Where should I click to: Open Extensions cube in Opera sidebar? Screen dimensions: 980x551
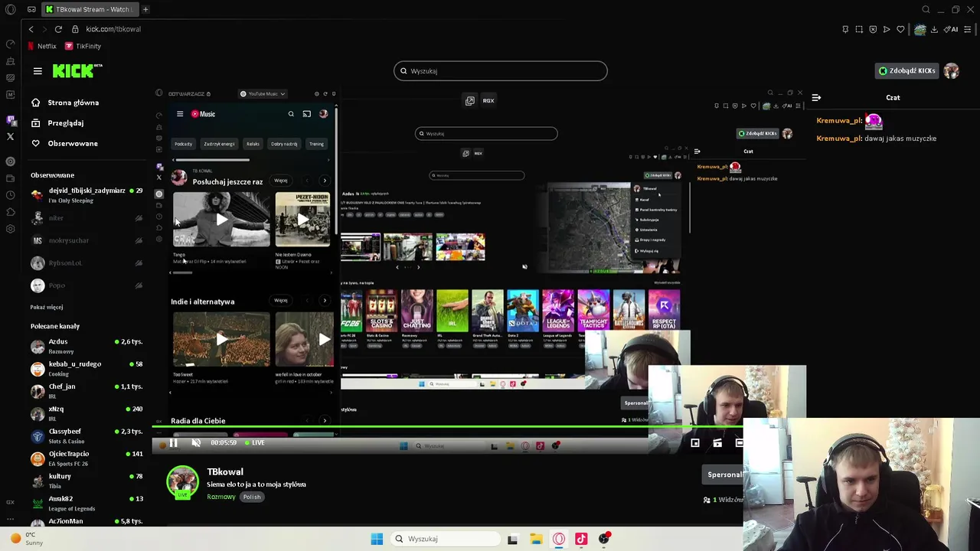tap(10, 212)
